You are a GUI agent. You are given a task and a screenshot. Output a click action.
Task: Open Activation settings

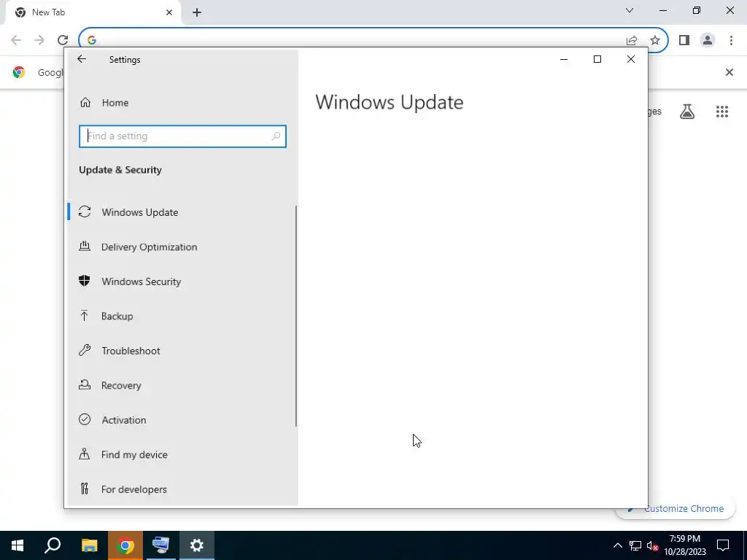point(183,420)
